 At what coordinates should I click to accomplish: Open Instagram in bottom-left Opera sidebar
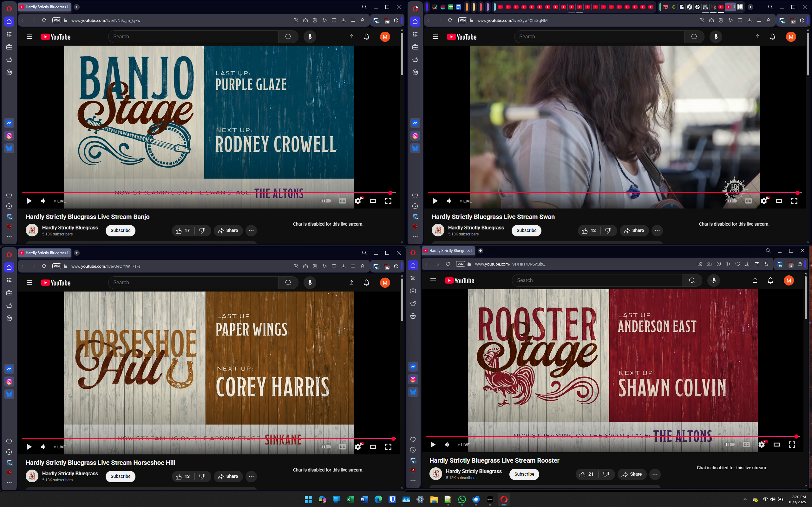10,382
